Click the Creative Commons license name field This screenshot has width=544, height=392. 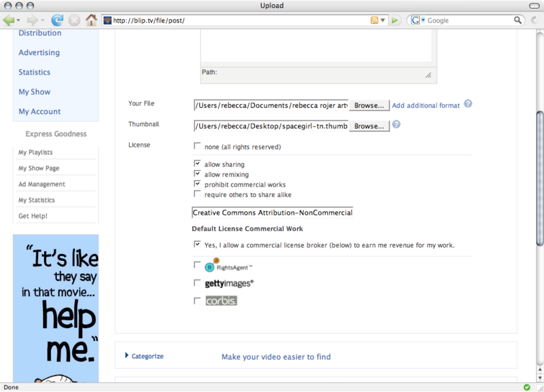pos(273,213)
